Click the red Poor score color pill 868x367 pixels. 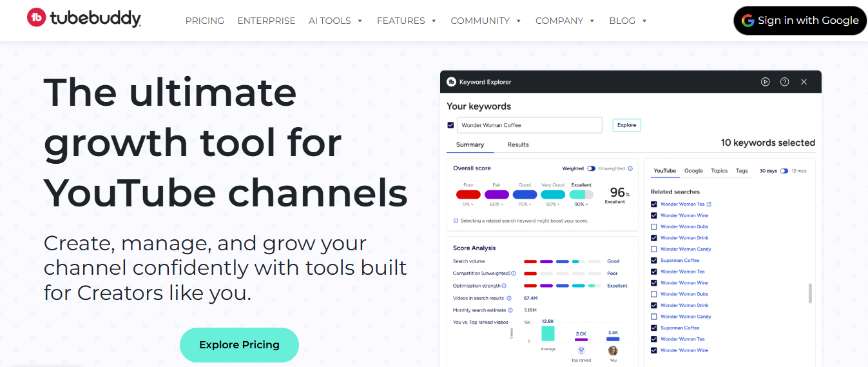(468, 194)
